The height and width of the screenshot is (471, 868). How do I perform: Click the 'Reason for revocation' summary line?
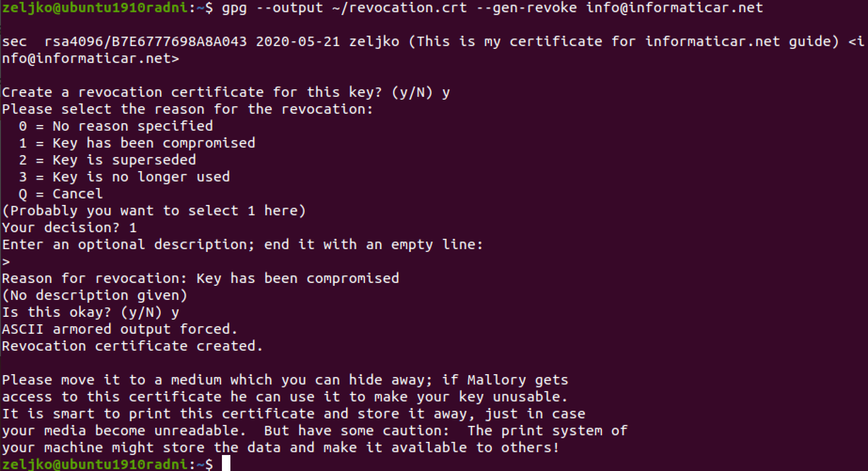pyautogui.click(x=200, y=278)
